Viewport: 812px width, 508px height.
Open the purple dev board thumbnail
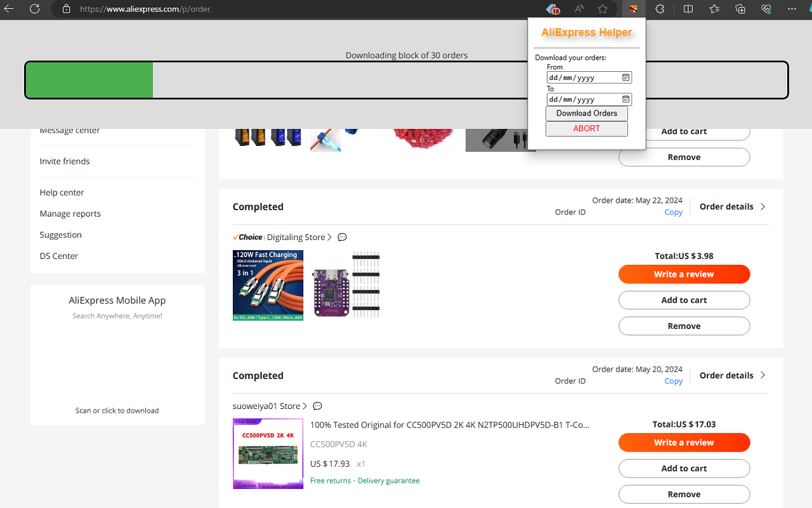tap(346, 285)
